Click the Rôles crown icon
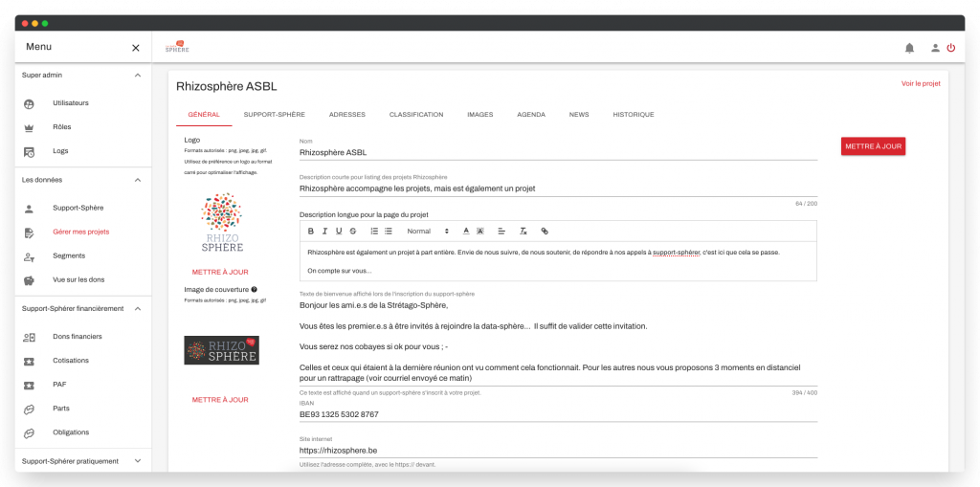The height and width of the screenshot is (487, 980). point(29,127)
